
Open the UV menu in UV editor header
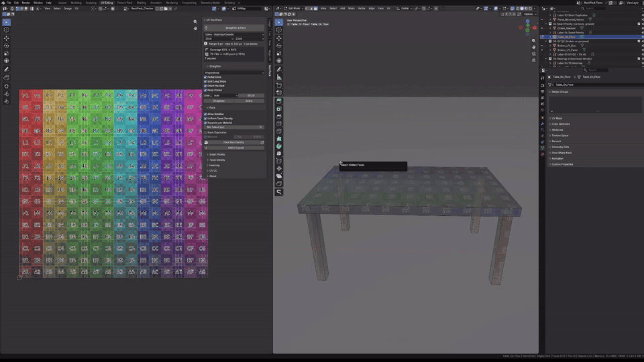[76, 8]
